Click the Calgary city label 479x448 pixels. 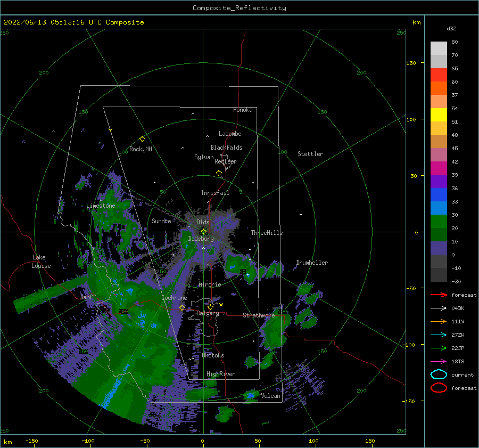pos(208,313)
